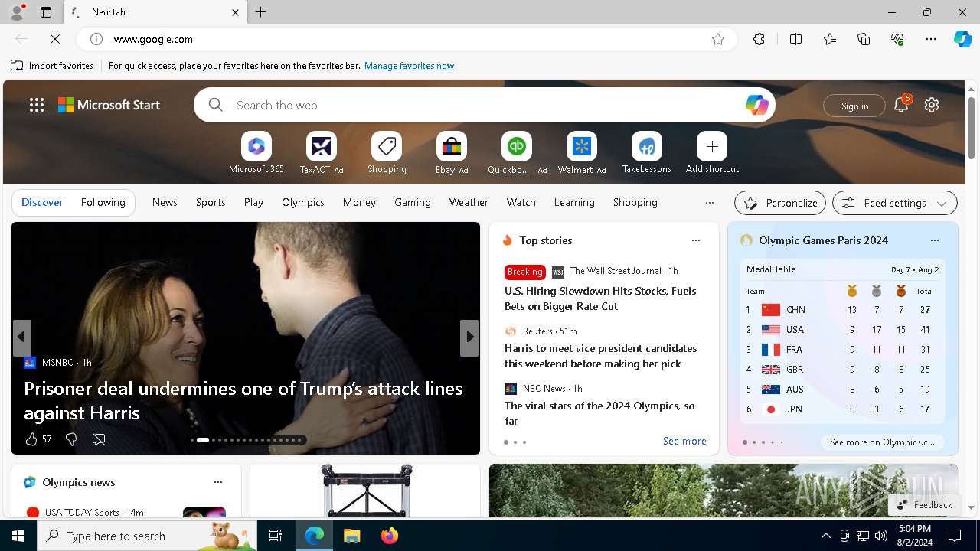The height and width of the screenshot is (551, 980).
Task: Open Walmart ad shortcut
Action: [582, 152]
